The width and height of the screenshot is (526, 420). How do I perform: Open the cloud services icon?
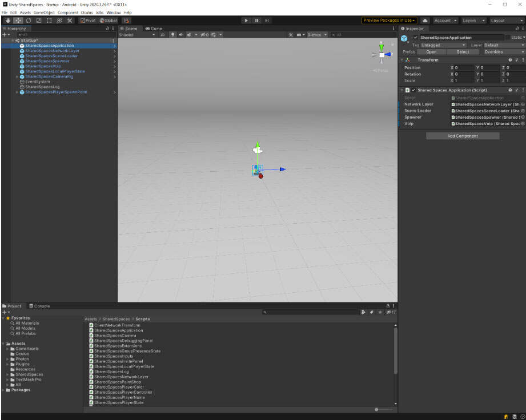(x=425, y=21)
